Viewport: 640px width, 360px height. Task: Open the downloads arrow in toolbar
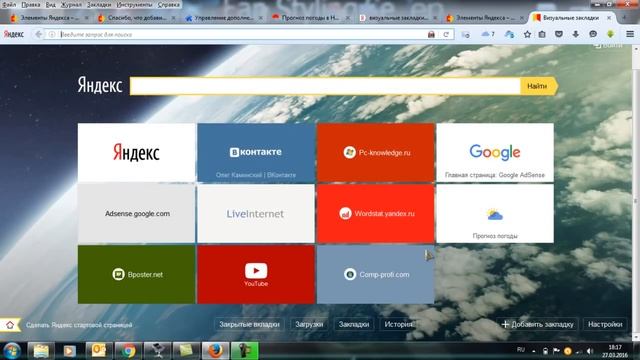(x=576, y=34)
